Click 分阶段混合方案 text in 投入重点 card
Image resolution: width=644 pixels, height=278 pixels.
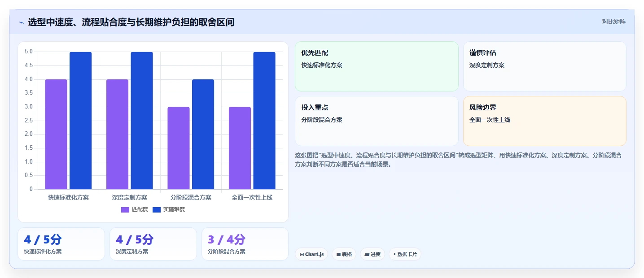(x=322, y=120)
